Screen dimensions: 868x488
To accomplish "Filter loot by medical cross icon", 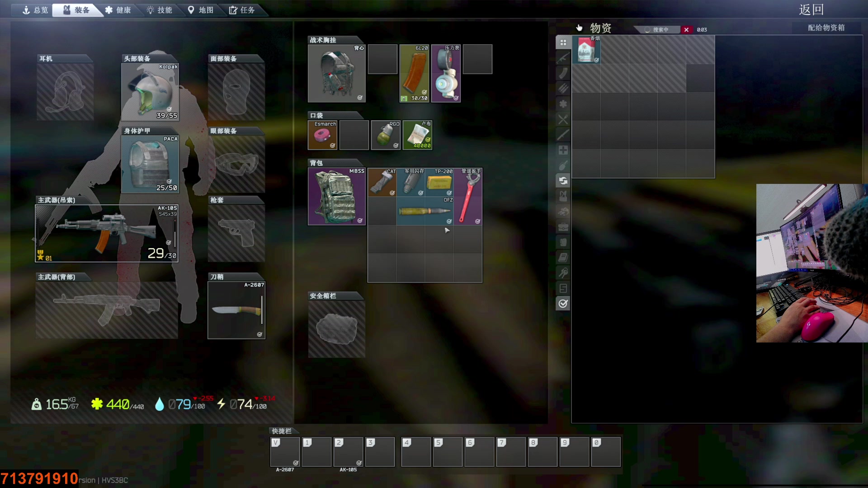I will (563, 150).
